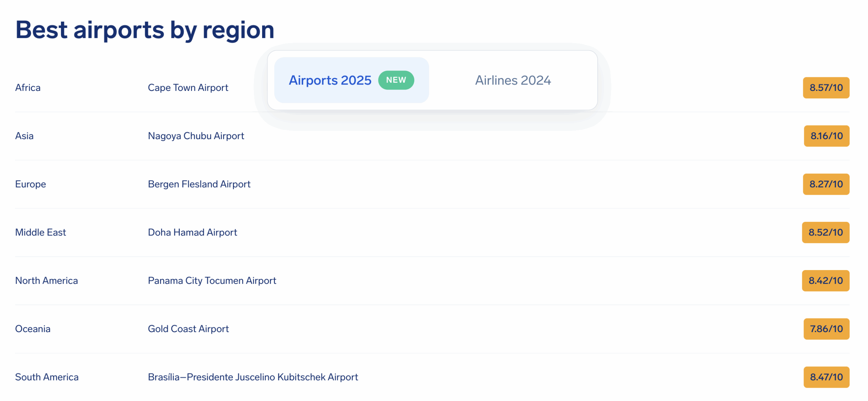Click Gold Coast Airport
This screenshot has width=868, height=401.
coord(188,329)
